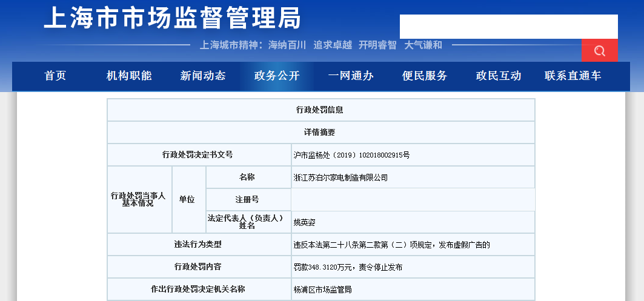Click the white search input field

(x=508, y=27)
